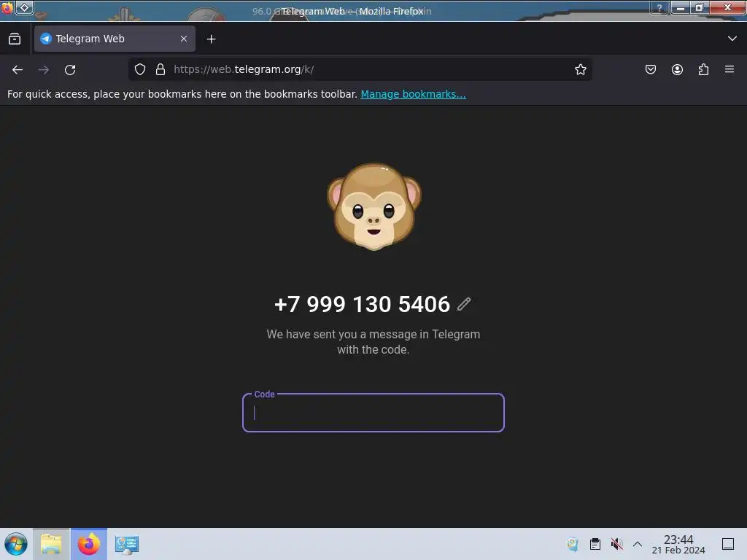Expand the list all tabs chevron

point(732,39)
